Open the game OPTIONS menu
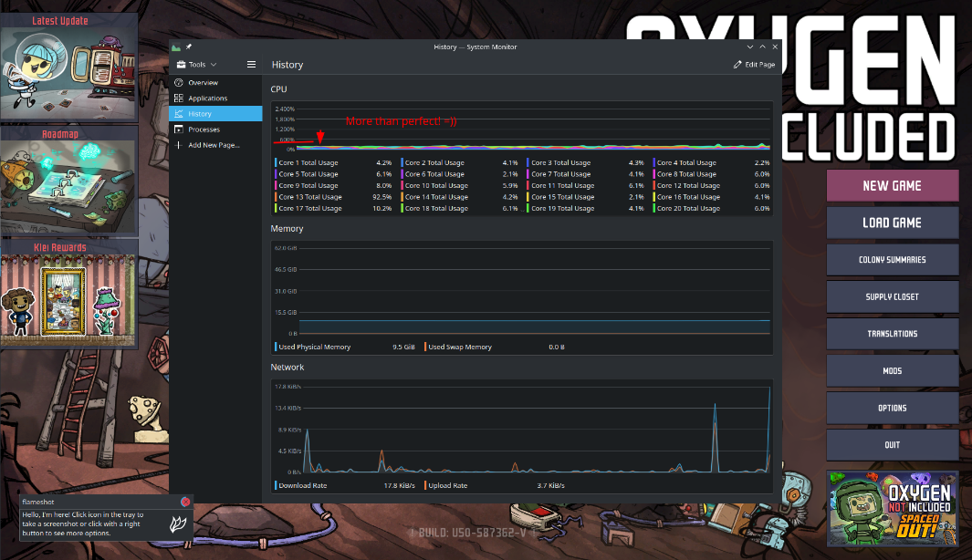Viewport: 972px width, 560px height. pyautogui.click(x=892, y=408)
